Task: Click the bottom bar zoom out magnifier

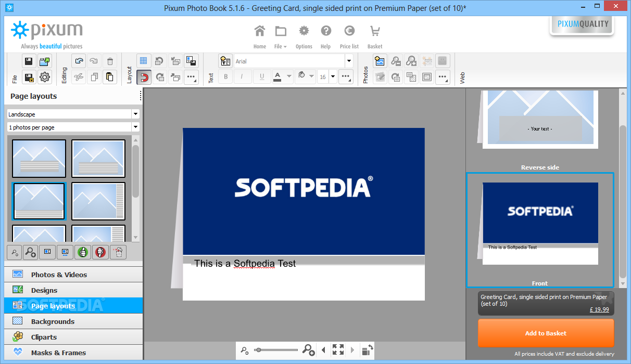Action: [x=245, y=350]
